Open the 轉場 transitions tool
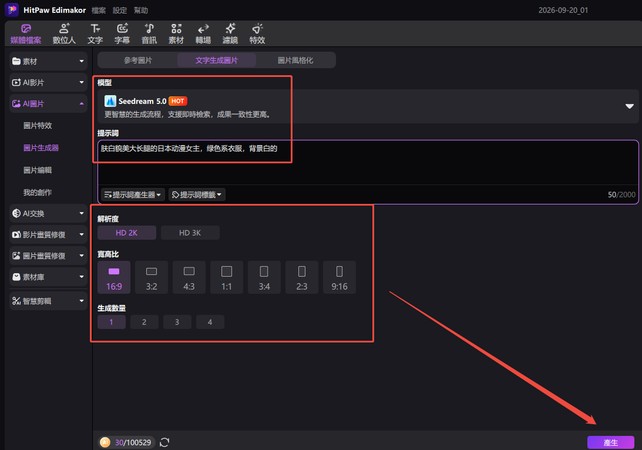 click(203, 34)
